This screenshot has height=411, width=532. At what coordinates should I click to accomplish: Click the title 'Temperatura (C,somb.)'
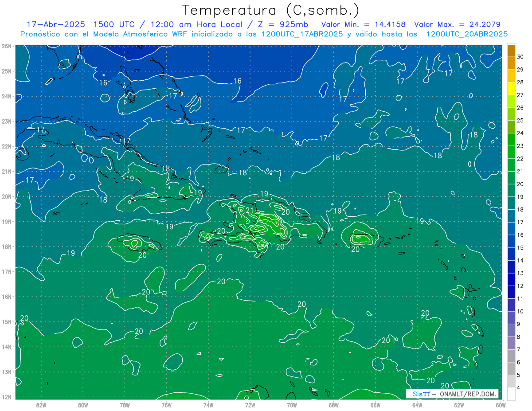(271, 10)
